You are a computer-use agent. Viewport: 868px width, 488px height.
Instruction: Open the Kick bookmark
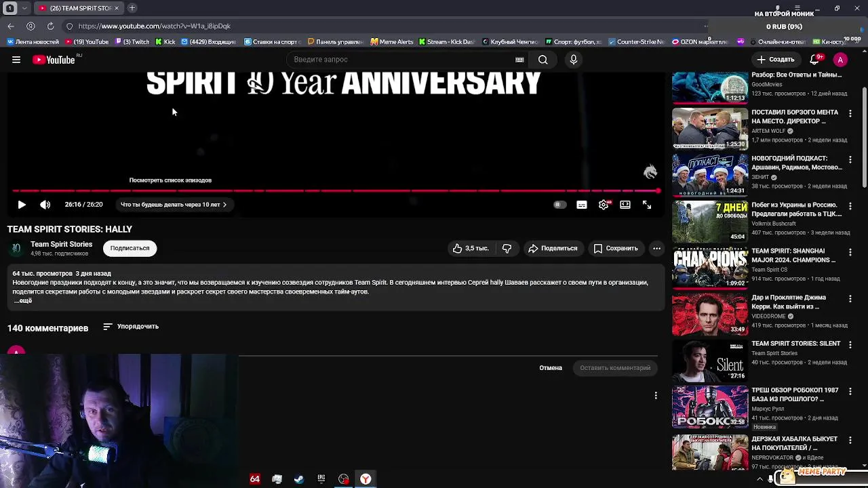(x=165, y=42)
